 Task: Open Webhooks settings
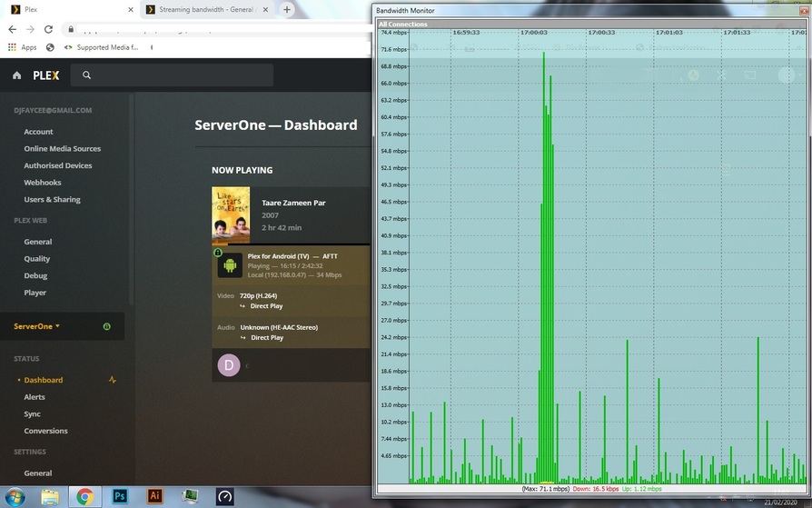tap(43, 183)
